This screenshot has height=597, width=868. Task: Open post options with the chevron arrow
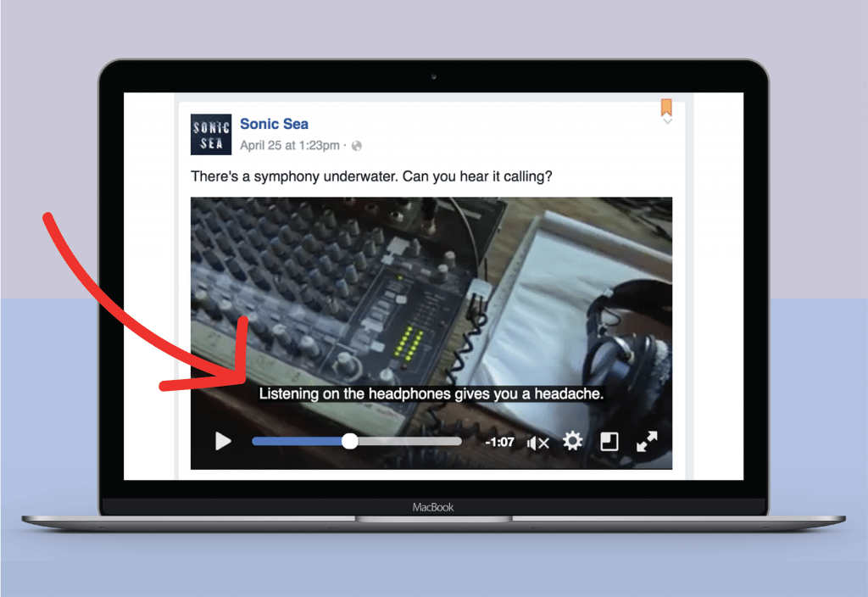click(x=667, y=123)
